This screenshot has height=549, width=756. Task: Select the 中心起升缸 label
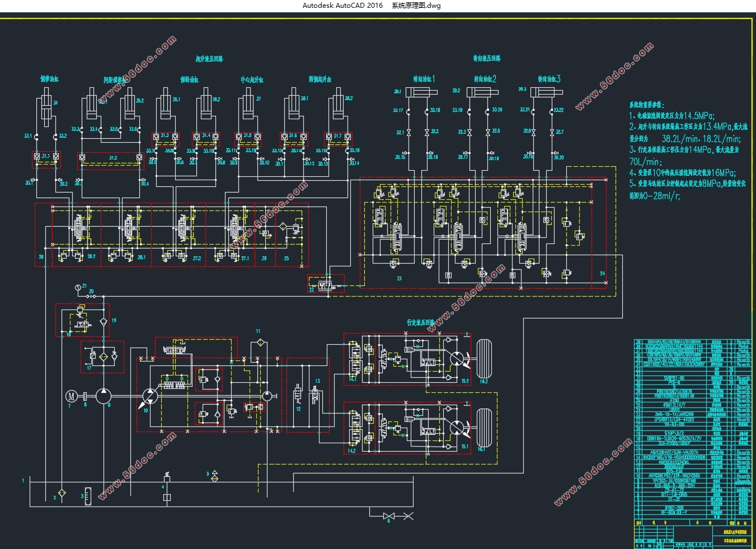[252, 80]
